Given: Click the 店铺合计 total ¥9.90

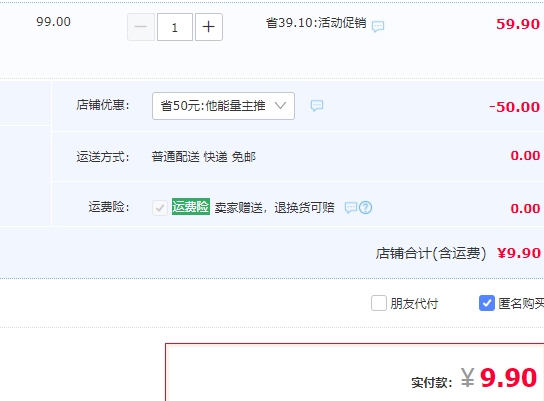Looking at the screenshot, I should pos(519,253).
